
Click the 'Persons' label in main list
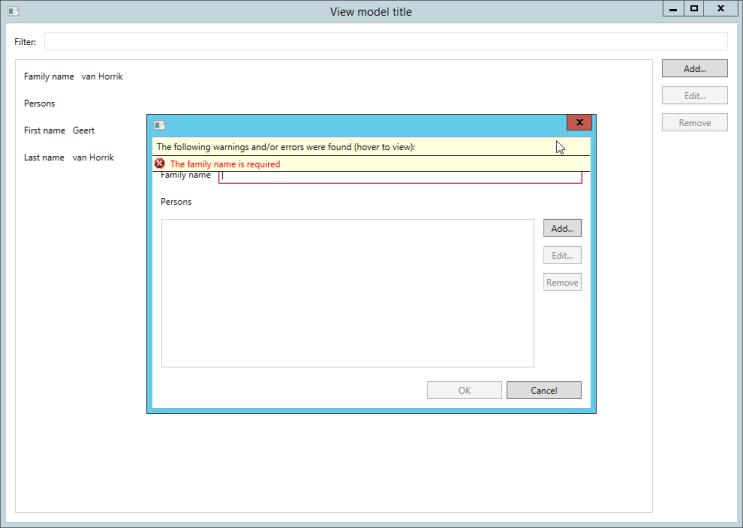(39, 103)
